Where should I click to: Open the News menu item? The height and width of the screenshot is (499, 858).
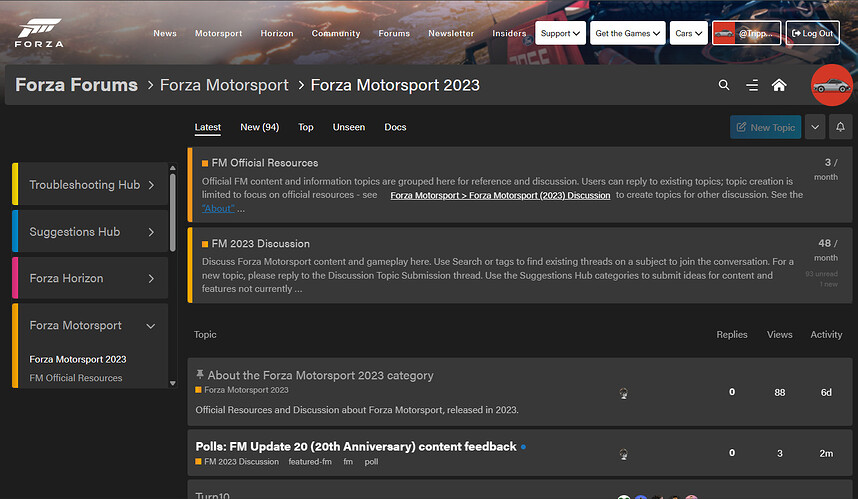point(165,33)
